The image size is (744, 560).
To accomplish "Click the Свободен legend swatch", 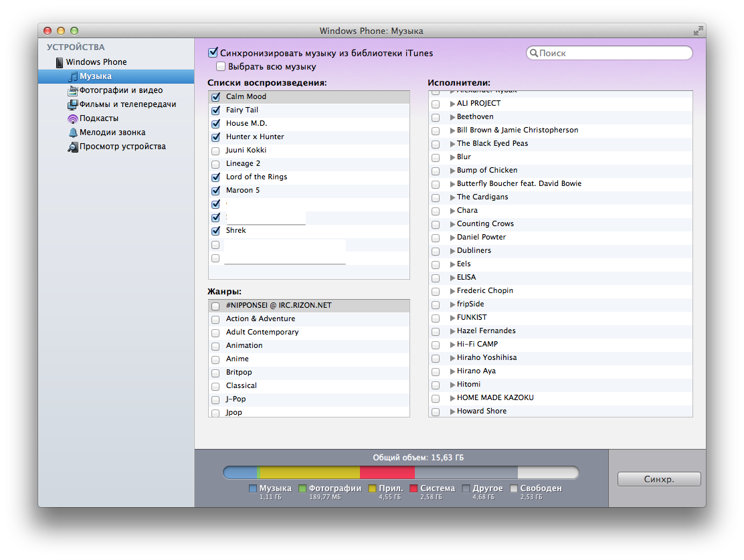I will coord(513,488).
